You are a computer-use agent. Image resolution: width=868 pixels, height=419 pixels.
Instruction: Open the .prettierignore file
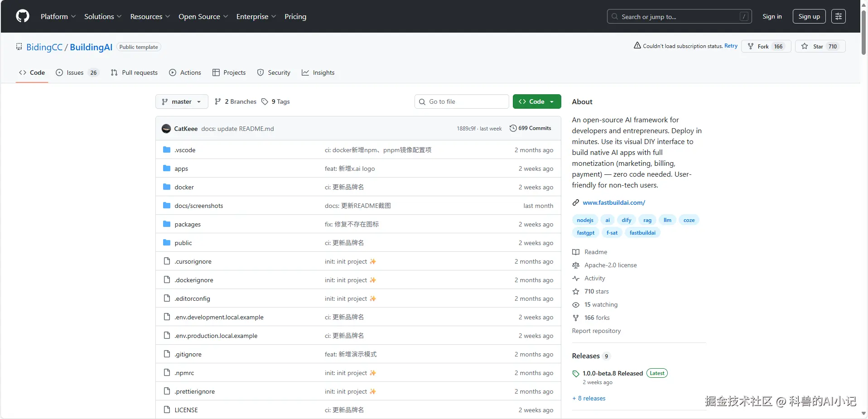tap(195, 391)
